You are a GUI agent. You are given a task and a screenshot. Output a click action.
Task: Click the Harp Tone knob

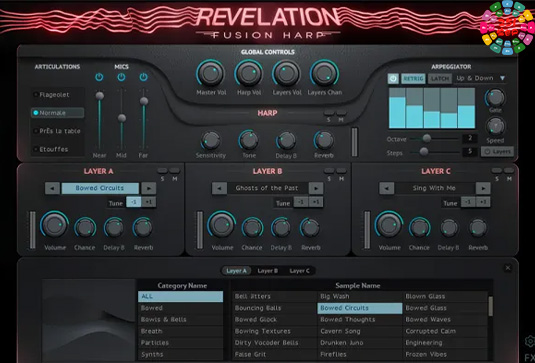pyautogui.click(x=248, y=140)
